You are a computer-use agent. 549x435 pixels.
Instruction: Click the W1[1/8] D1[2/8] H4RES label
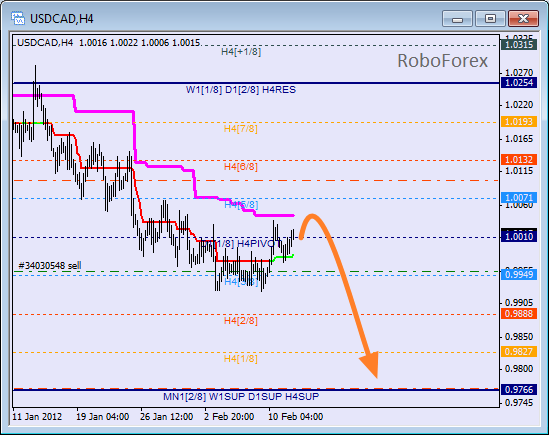click(x=241, y=90)
